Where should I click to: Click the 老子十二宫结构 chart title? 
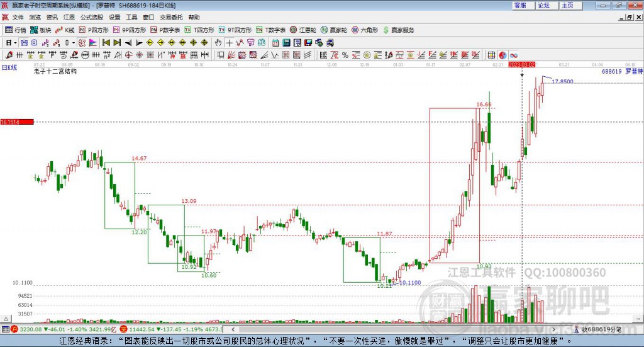(x=55, y=71)
